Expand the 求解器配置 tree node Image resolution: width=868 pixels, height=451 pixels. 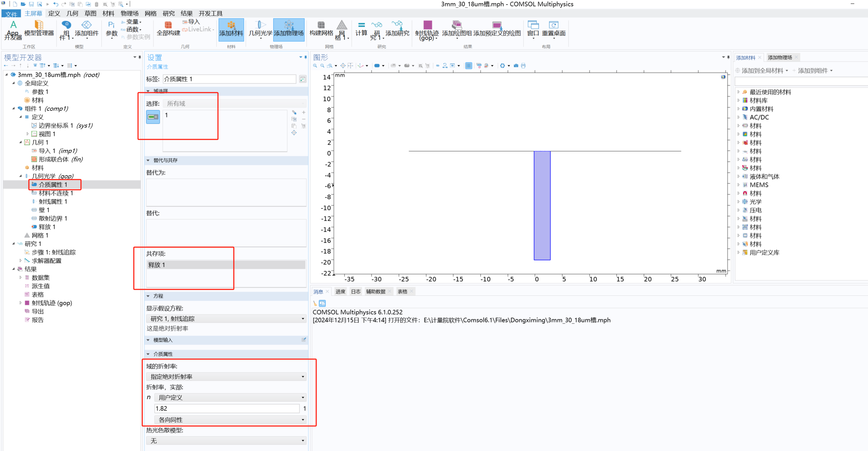(x=20, y=261)
